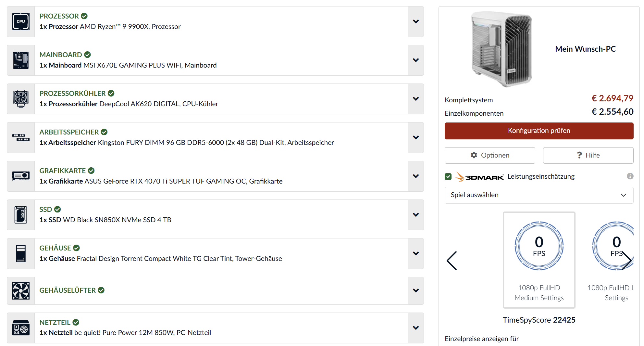Click the white PC case thumbnail
Image resolution: width=644 pixels, height=346 pixels.
502,49
